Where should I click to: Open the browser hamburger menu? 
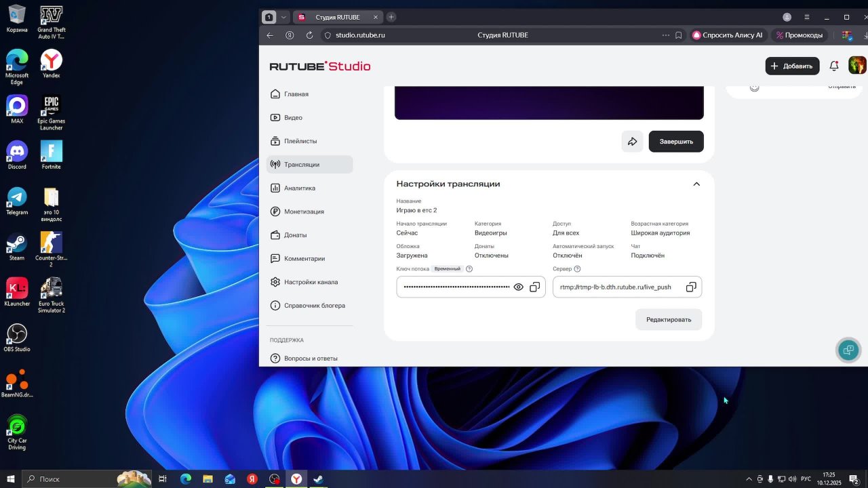tap(806, 17)
